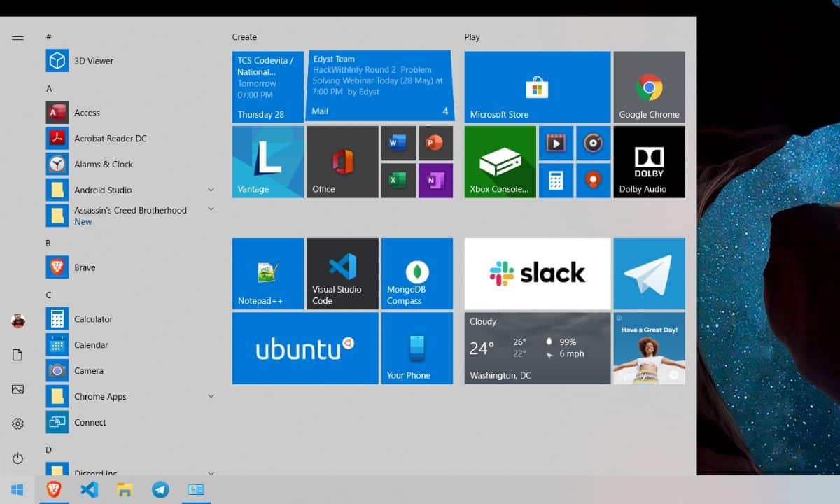Expand the Android Studio folder
Screen dimensions: 840x504
pos(211,190)
